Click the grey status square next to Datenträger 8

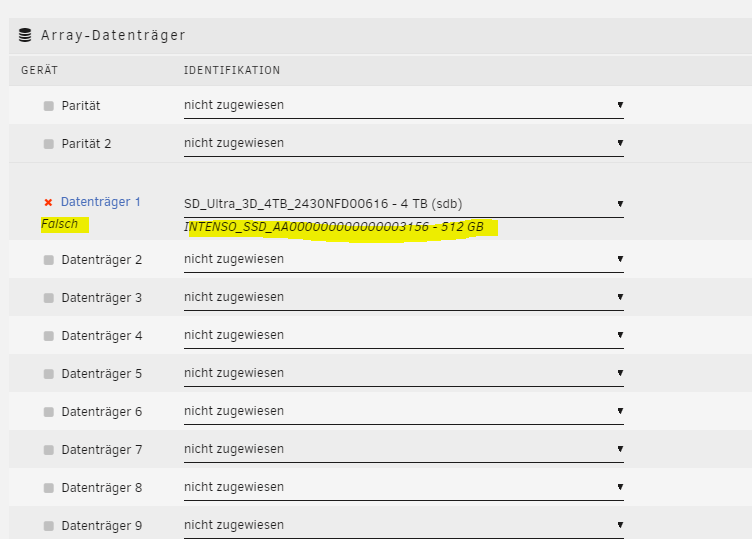click(x=48, y=488)
